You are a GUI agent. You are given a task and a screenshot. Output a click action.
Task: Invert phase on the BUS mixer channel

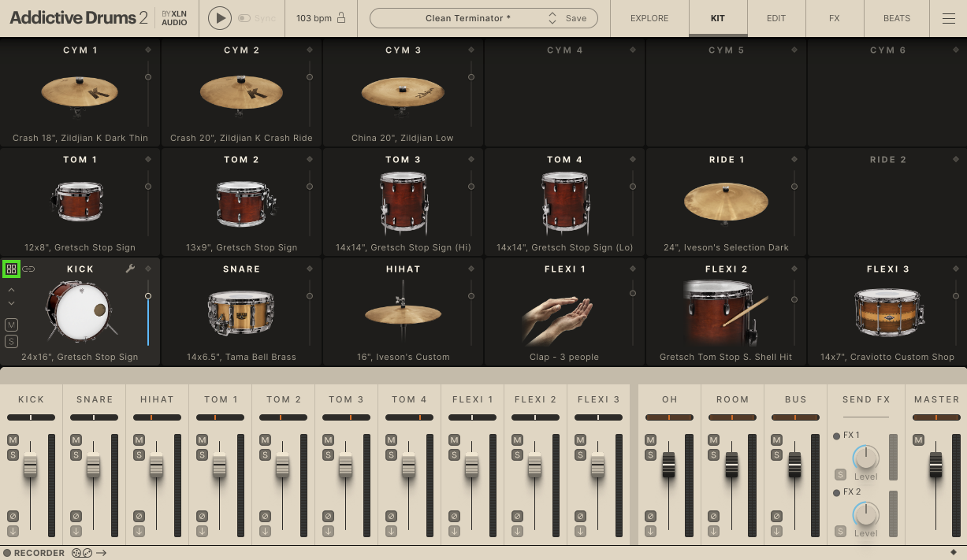(776, 517)
